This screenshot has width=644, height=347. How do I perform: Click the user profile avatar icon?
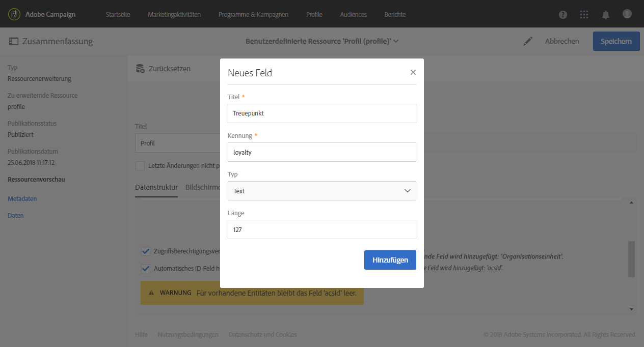point(627,14)
